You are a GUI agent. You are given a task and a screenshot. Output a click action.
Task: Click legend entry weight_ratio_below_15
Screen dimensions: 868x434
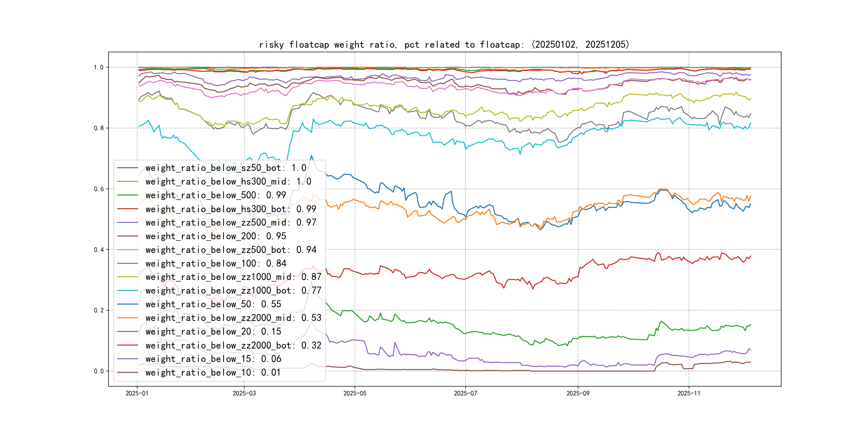pos(213,359)
